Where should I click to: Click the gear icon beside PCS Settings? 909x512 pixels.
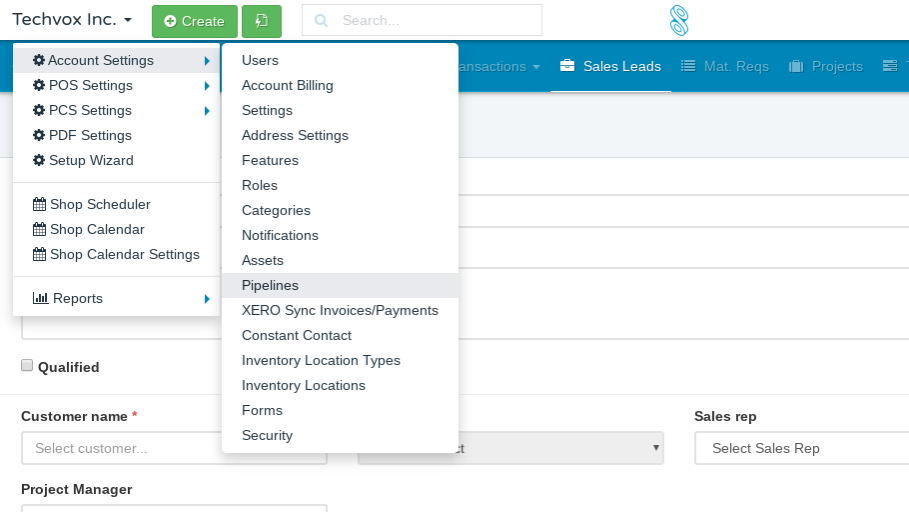tap(39, 110)
